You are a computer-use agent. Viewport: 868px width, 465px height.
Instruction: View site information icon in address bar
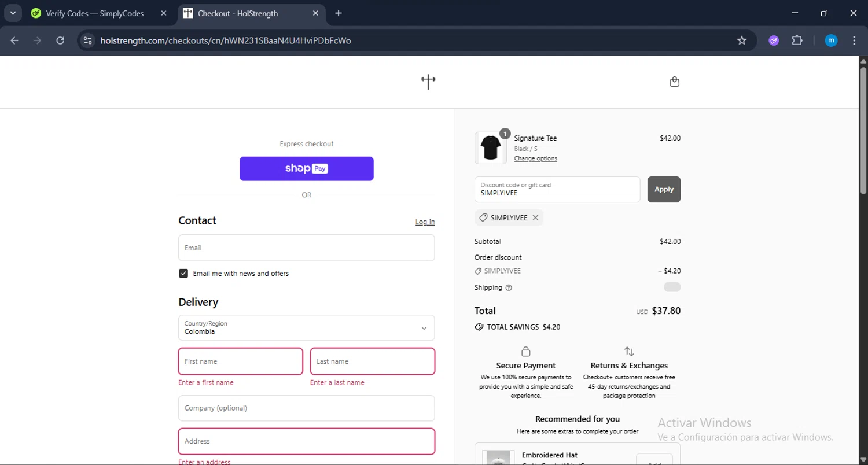point(87,40)
